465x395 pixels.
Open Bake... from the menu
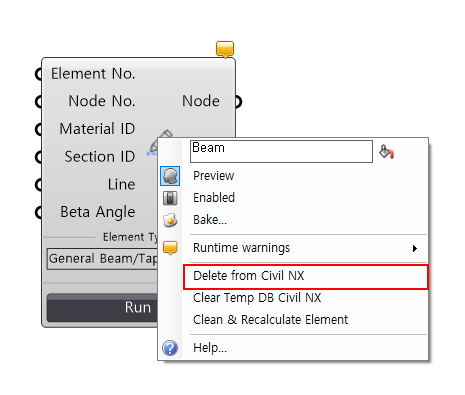tap(210, 220)
